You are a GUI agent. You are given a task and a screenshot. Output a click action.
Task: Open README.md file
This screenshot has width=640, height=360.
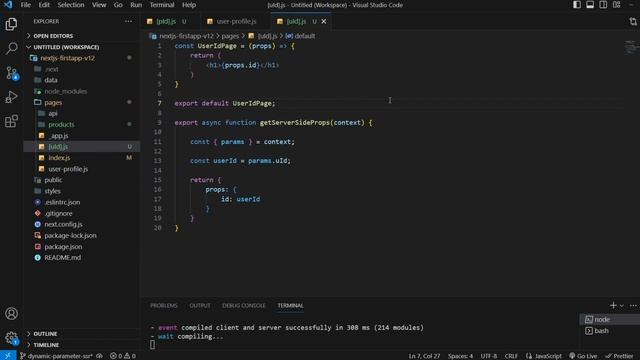(82, 258)
